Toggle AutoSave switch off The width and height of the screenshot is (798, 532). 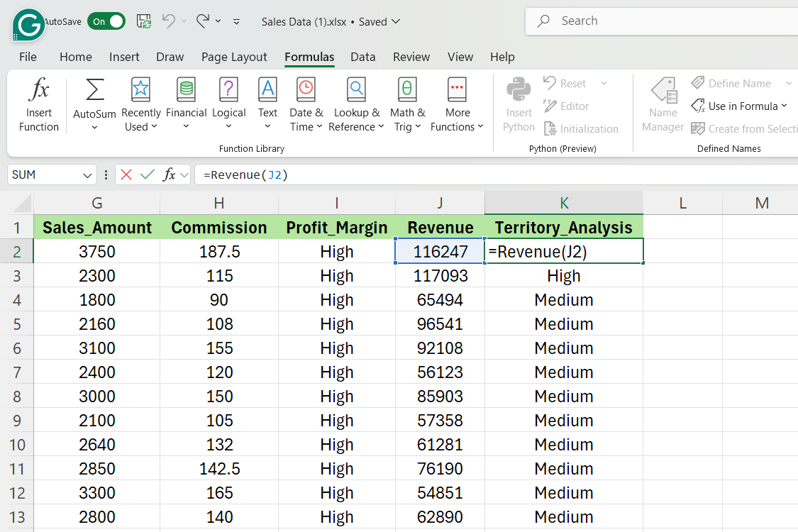[x=106, y=21]
